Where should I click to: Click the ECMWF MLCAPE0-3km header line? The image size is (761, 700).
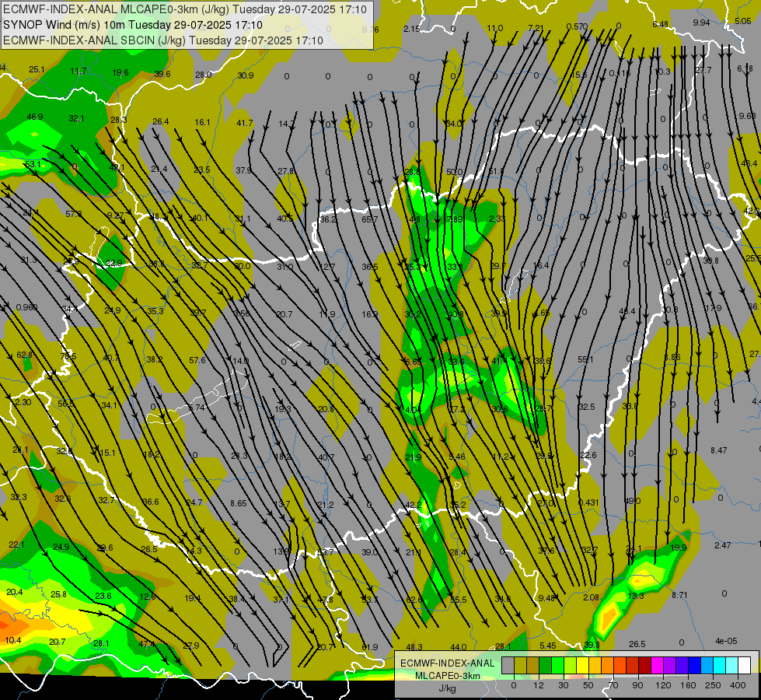[x=185, y=9]
